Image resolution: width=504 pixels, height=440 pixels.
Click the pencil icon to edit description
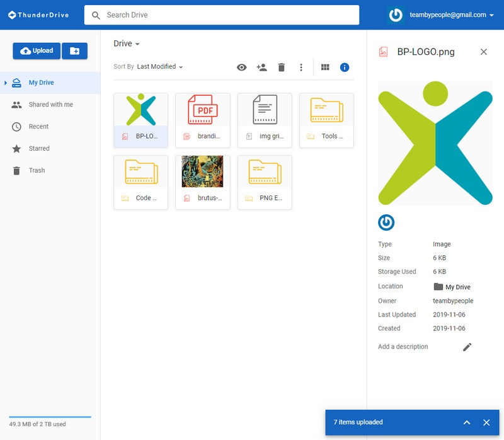pos(467,347)
